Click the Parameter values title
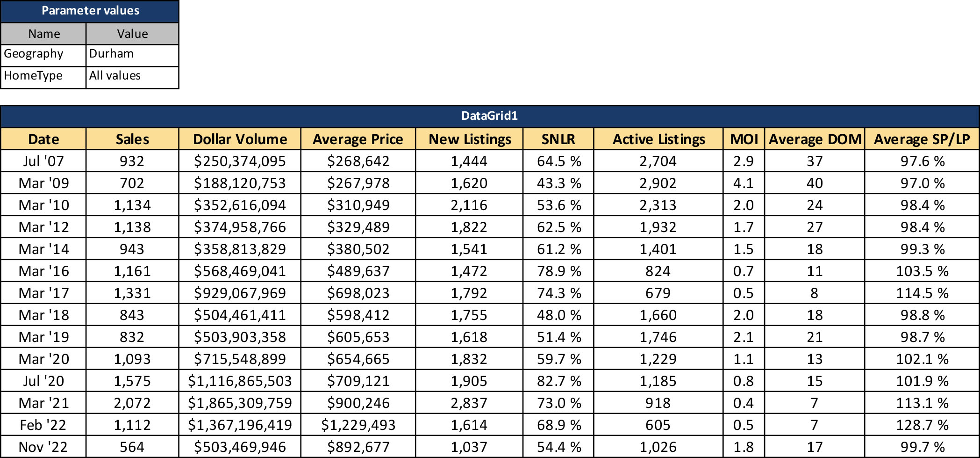Image resolution: width=980 pixels, height=458 pixels. point(90,11)
